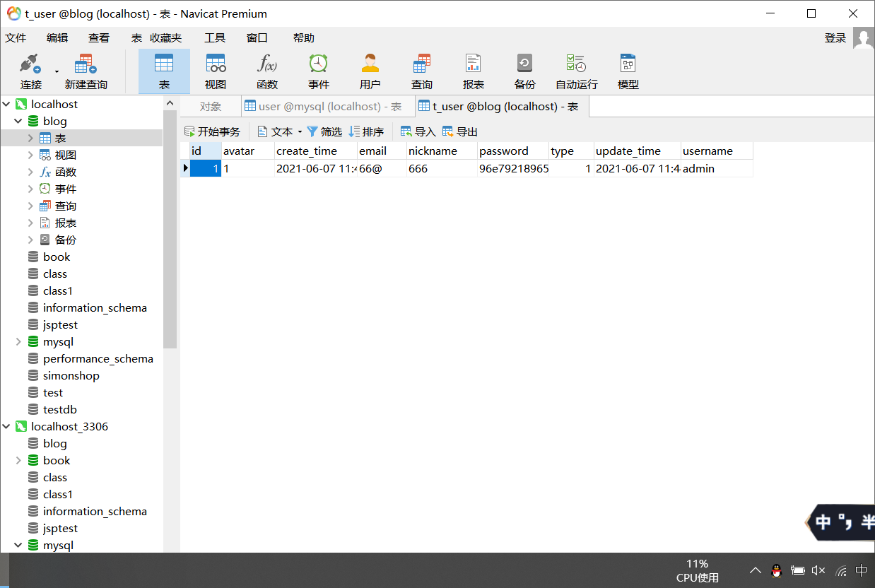Image resolution: width=875 pixels, height=588 pixels.
Task: Open the 收藏夹 menu
Action: pyautogui.click(x=165, y=38)
